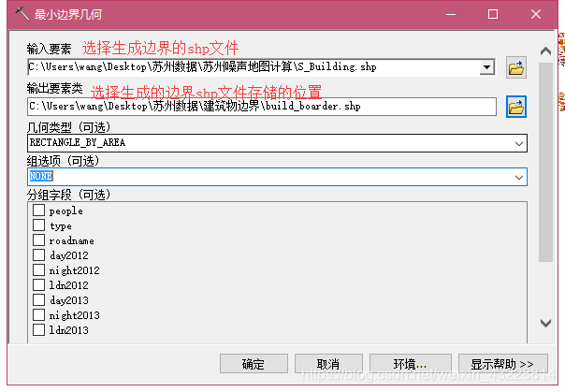565x392 pixels.
Task: Enable the roadname grouping field
Action: pos(38,240)
